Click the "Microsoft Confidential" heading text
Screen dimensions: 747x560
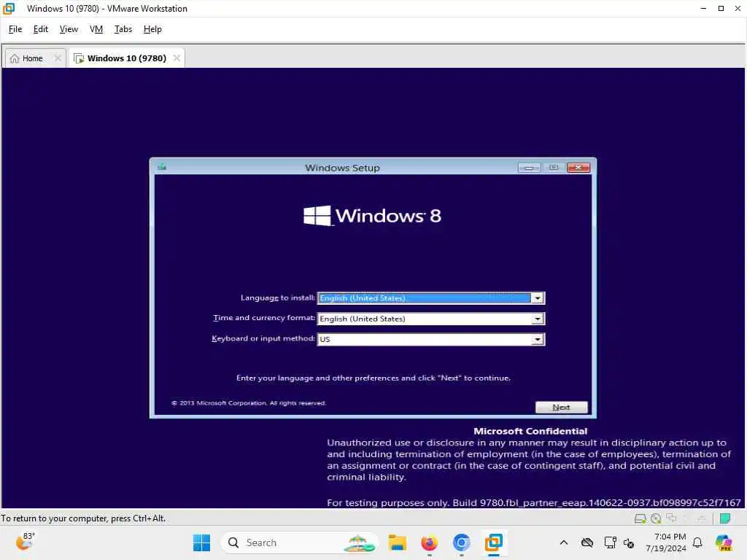coord(530,431)
